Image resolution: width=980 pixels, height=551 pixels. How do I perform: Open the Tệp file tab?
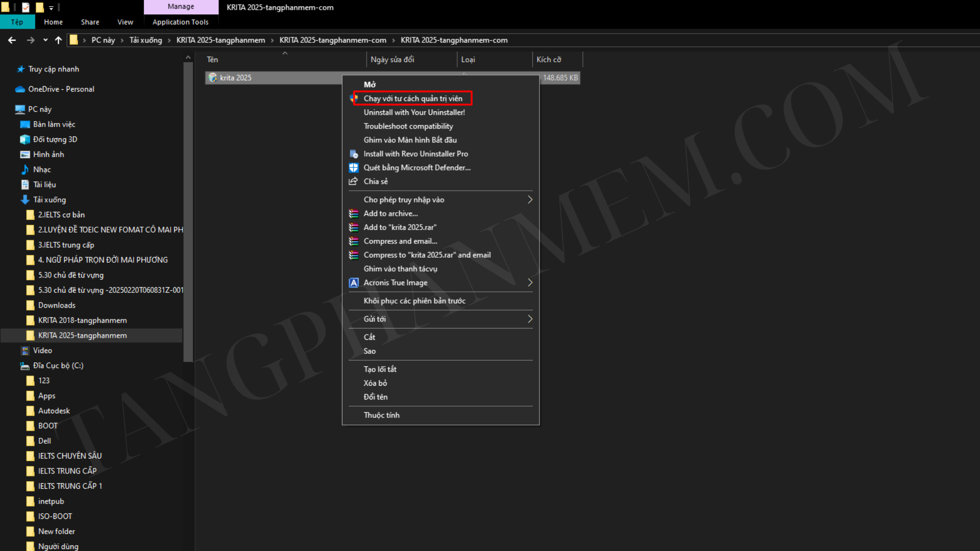coord(17,22)
